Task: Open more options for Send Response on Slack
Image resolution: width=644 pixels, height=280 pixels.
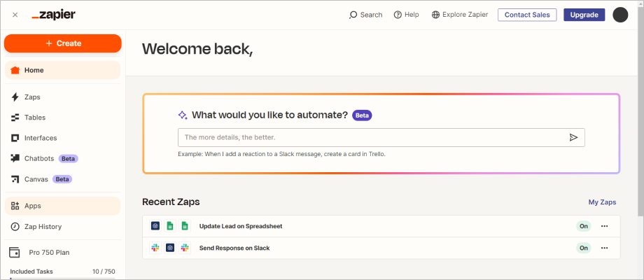Action: 604,248
